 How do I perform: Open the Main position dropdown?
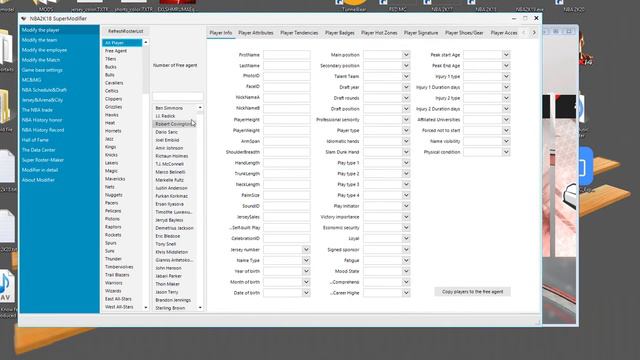[x=406, y=55]
